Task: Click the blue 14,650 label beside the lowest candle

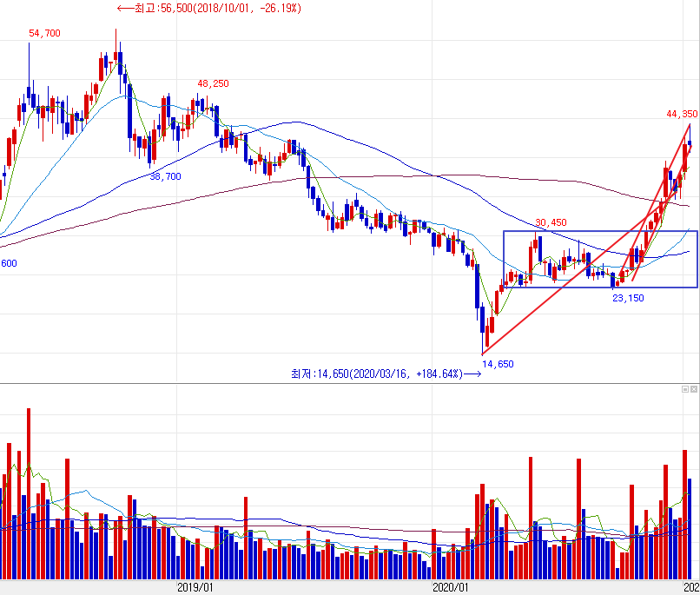Action: [x=498, y=364]
